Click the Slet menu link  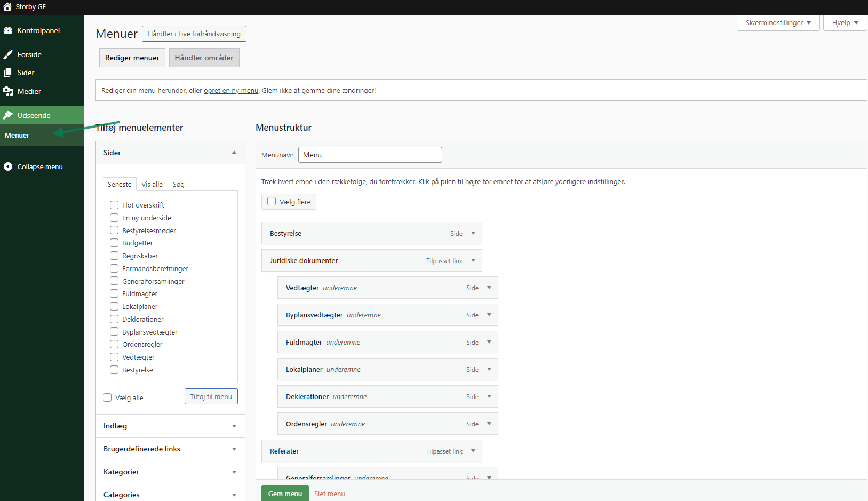329,494
